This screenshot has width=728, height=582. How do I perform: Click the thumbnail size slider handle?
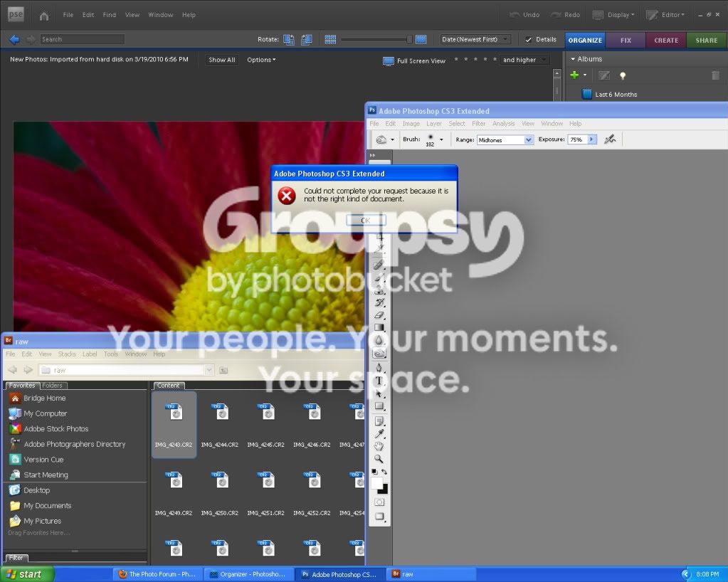[x=408, y=39]
